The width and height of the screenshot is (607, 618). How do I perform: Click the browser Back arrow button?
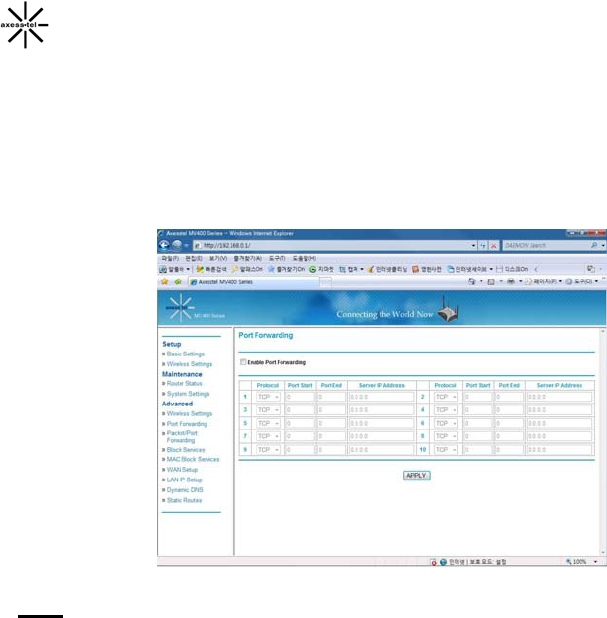click(x=164, y=245)
